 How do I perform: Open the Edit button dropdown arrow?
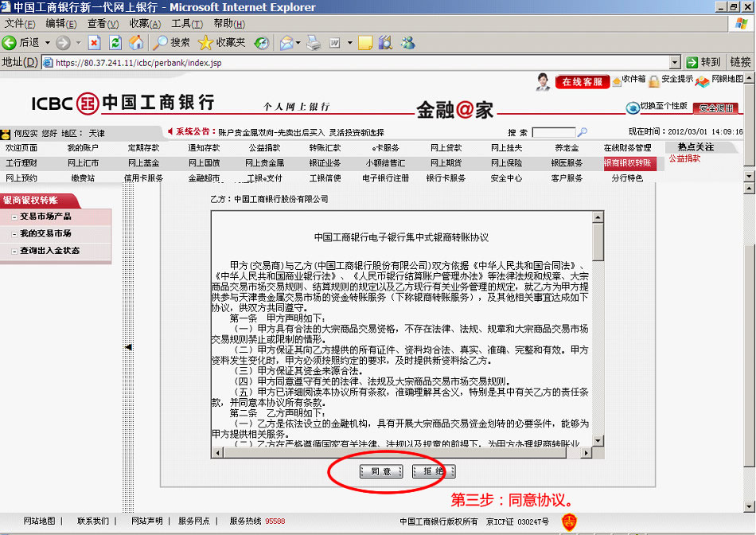tap(350, 43)
